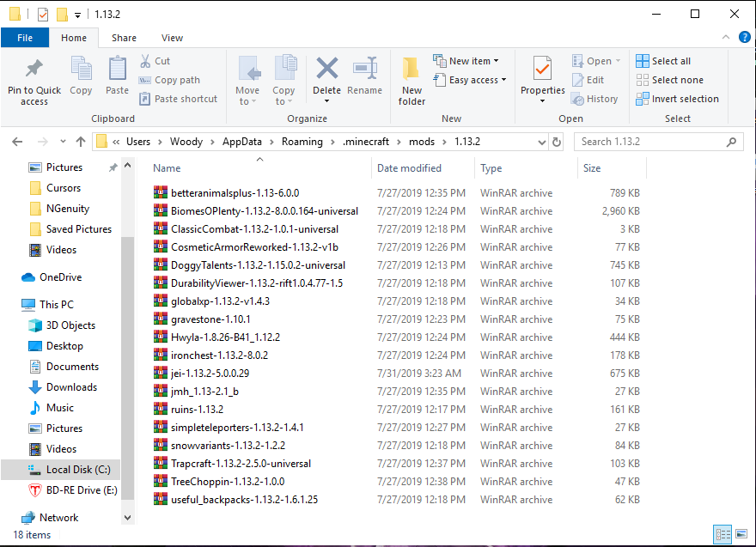756x547 pixels.
Task: Click the Search 1.13.2 field
Action: point(658,142)
